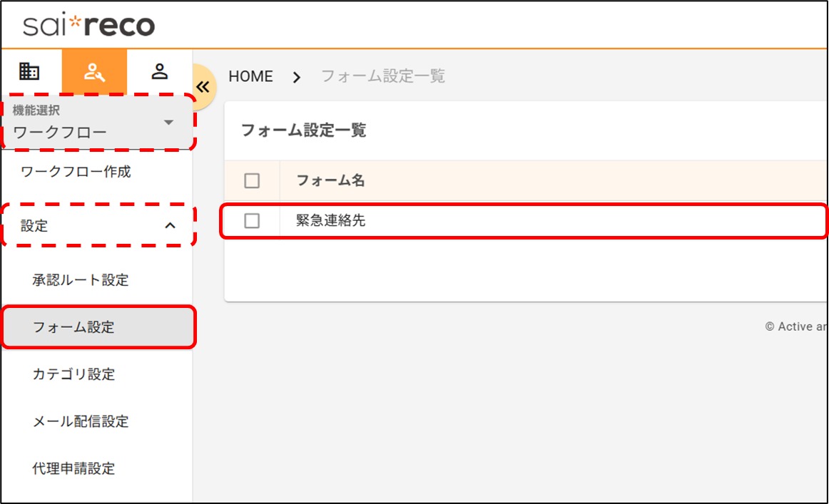
Task: Open ワークフロー作成 menu item
Action: (x=76, y=172)
